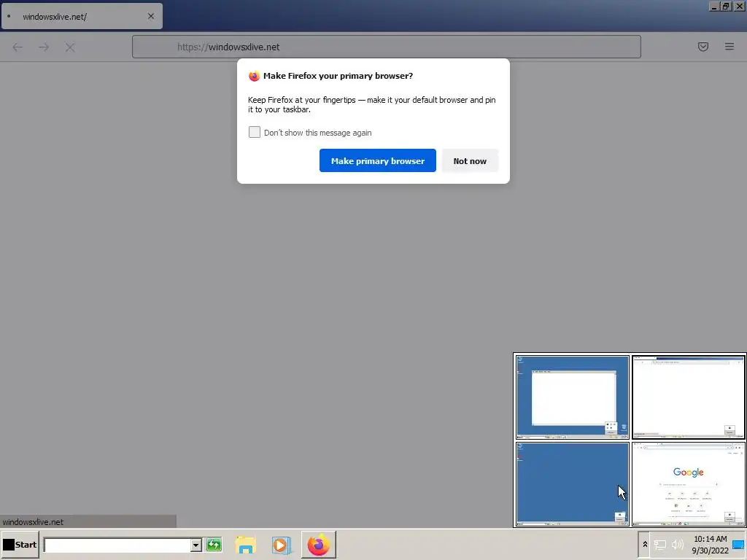Close the windowsxlive.net tab
Image resolution: width=747 pixels, height=560 pixels.
click(x=151, y=16)
